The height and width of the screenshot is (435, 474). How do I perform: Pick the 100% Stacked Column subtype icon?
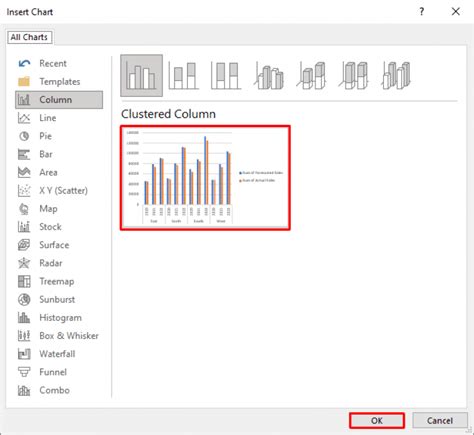click(226, 76)
